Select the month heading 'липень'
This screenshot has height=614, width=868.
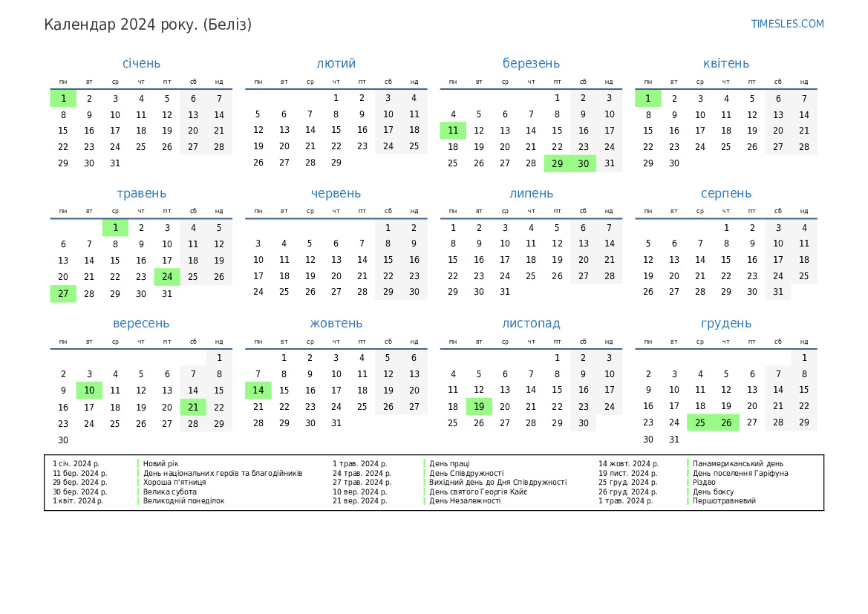[x=531, y=193]
